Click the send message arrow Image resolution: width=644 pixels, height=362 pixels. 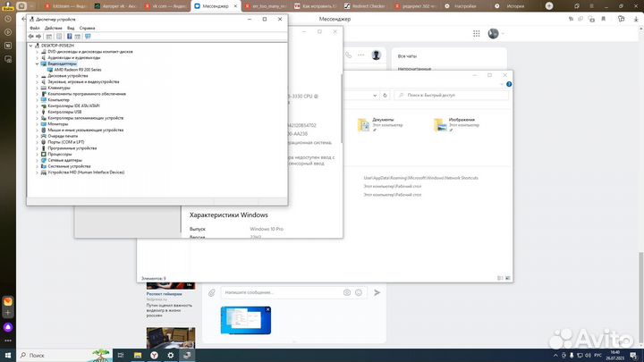point(377,292)
